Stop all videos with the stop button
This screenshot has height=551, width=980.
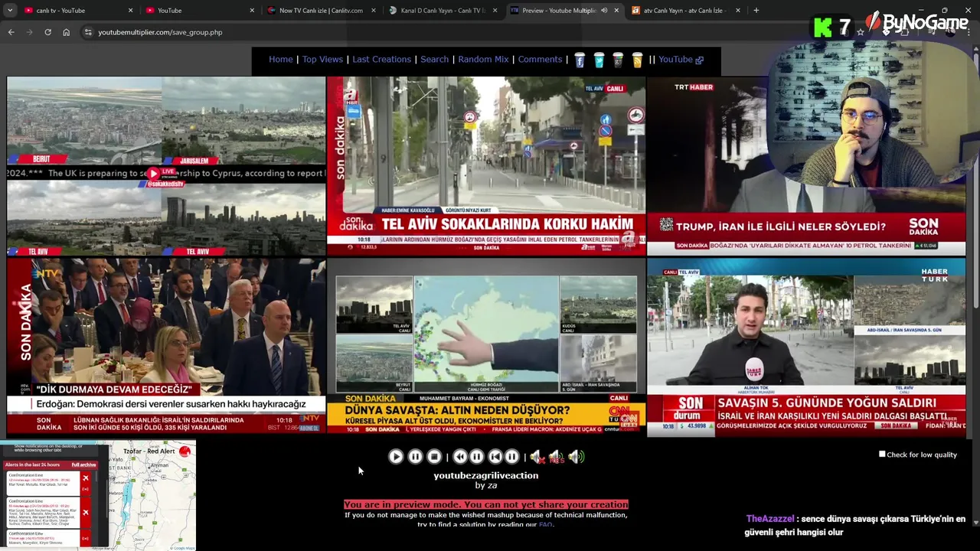(434, 457)
